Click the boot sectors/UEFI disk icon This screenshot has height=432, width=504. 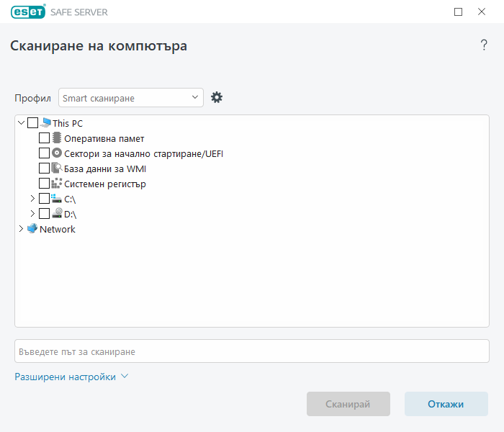57,153
